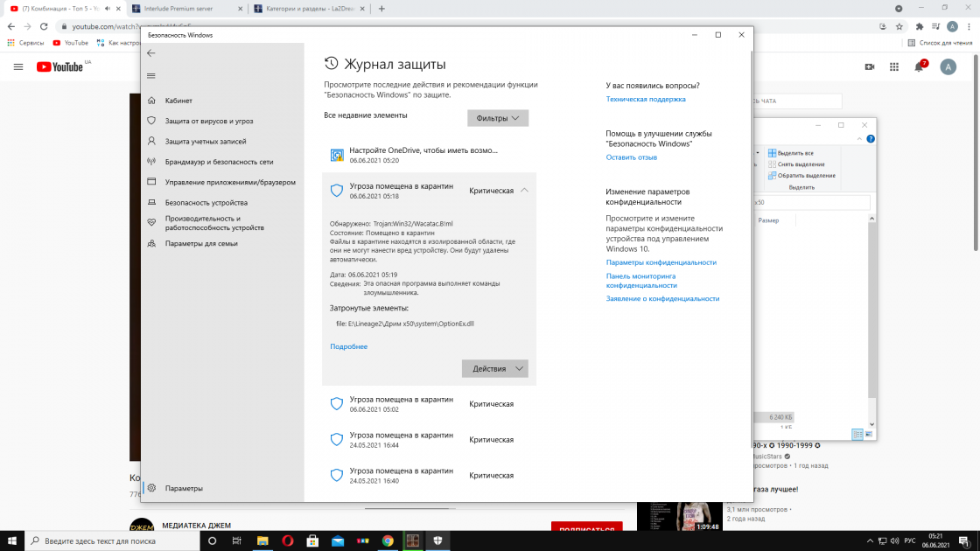The width and height of the screenshot is (980, 551).
Task: Click the Подробнее link
Action: pyautogui.click(x=348, y=346)
